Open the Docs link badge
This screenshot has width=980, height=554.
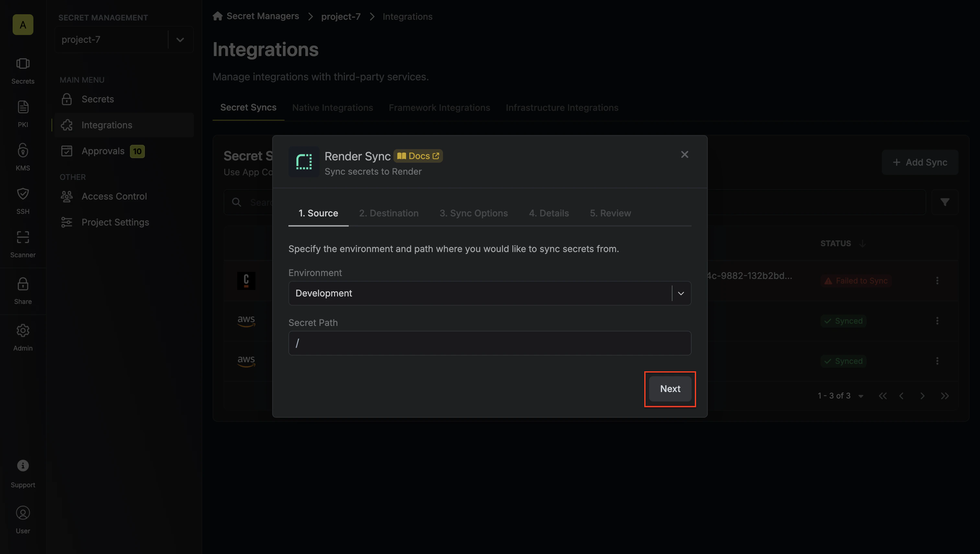418,156
